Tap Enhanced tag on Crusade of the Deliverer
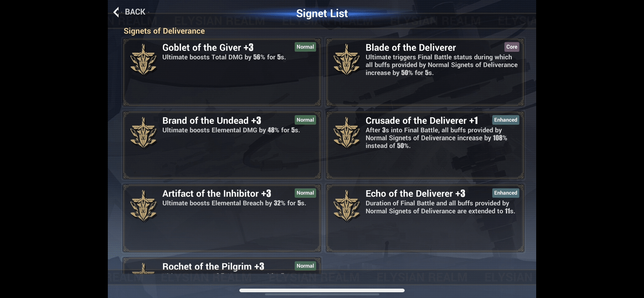644x298 pixels. coord(506,120)
